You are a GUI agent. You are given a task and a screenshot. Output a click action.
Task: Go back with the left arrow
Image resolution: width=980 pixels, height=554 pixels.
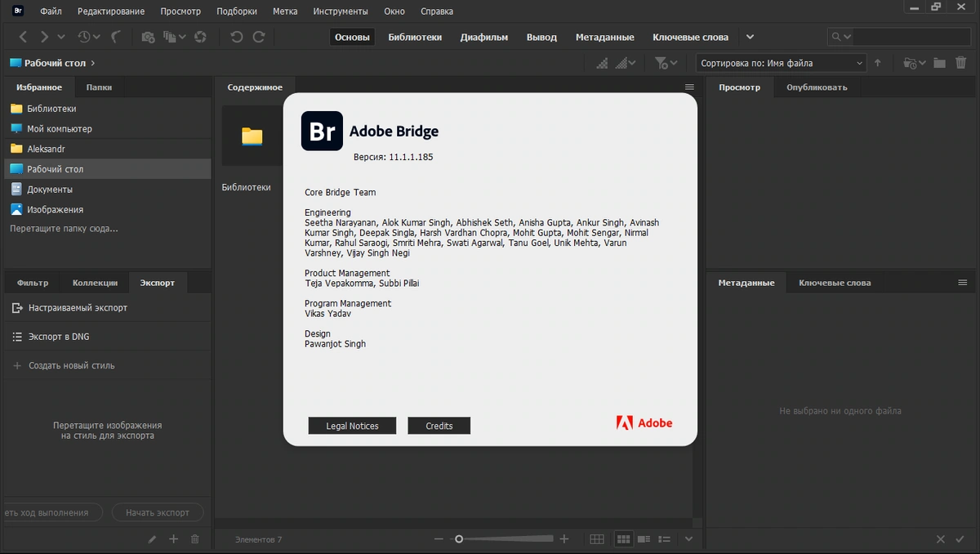point(23,37)
